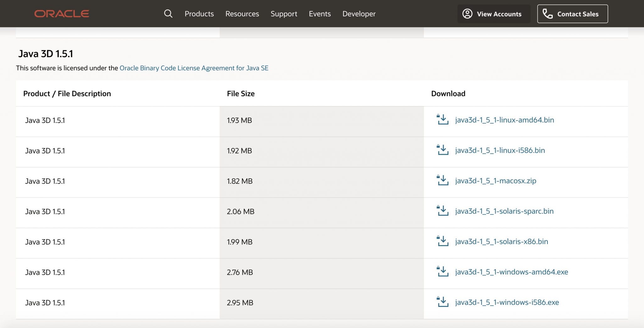Click download icon beside windows-amd64.exe

pyautogui.click(x=443, y=272)
